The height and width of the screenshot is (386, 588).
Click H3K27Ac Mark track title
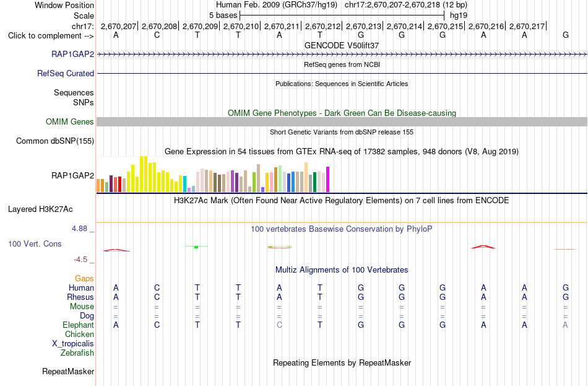point(342,201)
